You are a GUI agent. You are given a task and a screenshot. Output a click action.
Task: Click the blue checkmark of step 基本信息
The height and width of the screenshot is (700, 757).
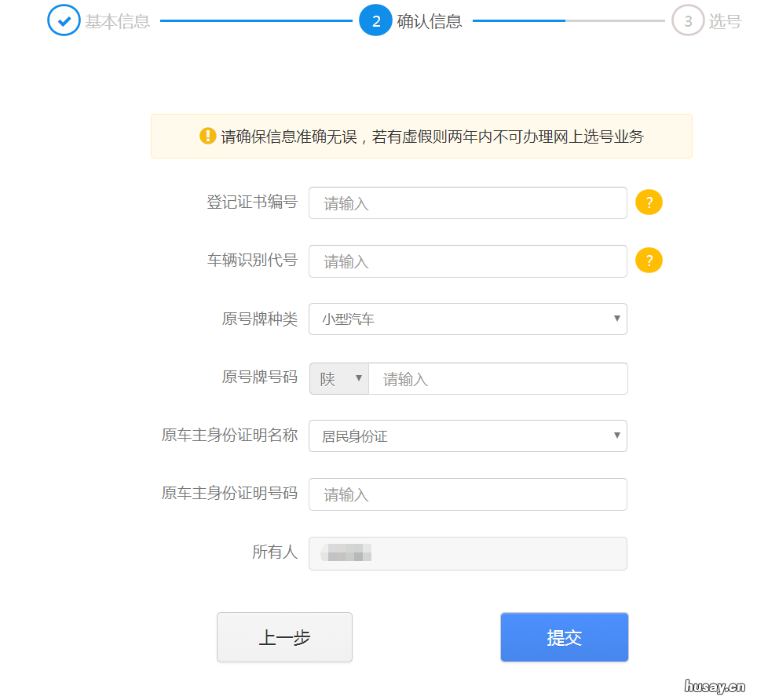(x=64, y=21)
